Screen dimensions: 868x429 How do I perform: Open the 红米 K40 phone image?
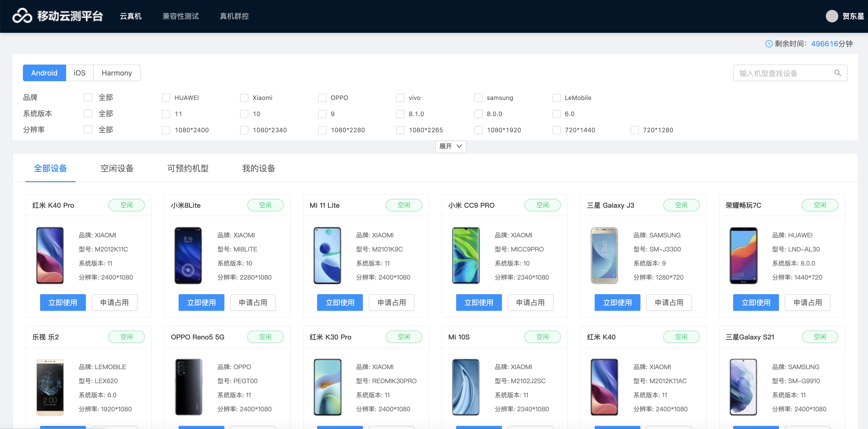coord(605,387)
